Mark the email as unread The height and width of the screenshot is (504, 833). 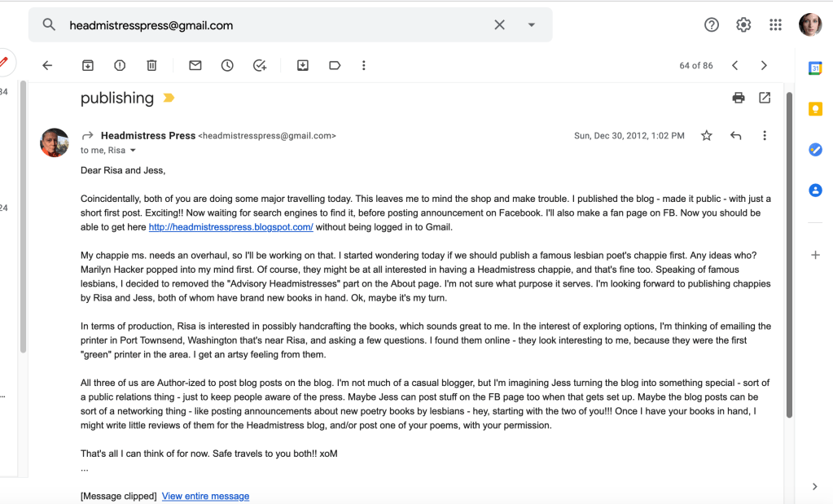(x=195, y=66)
